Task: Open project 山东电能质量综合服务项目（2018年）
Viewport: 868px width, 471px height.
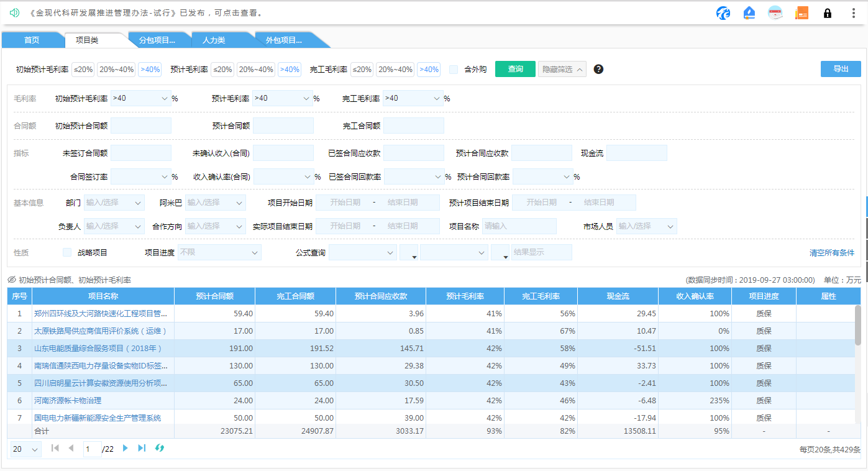Action: [x=98, y=349]
